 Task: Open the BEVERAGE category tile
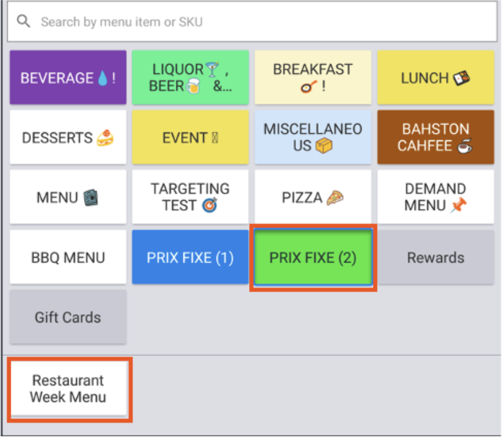67,77
